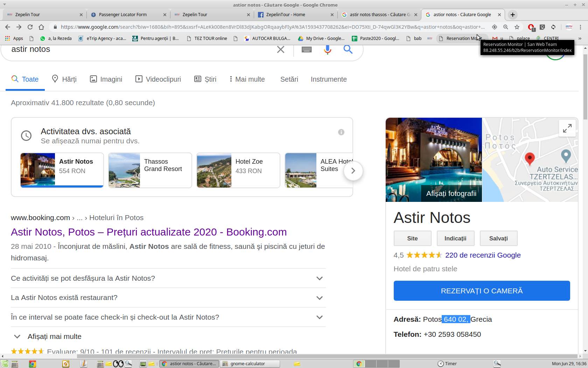588x368 pixels.
Task: Bookmark this page with the star icon
Action: tap(517, 27)
